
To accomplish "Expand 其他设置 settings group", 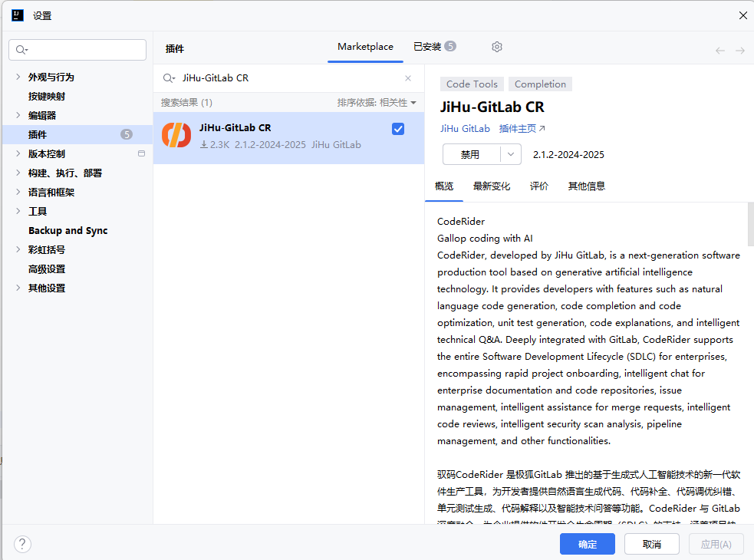I will tap(18, 288).
